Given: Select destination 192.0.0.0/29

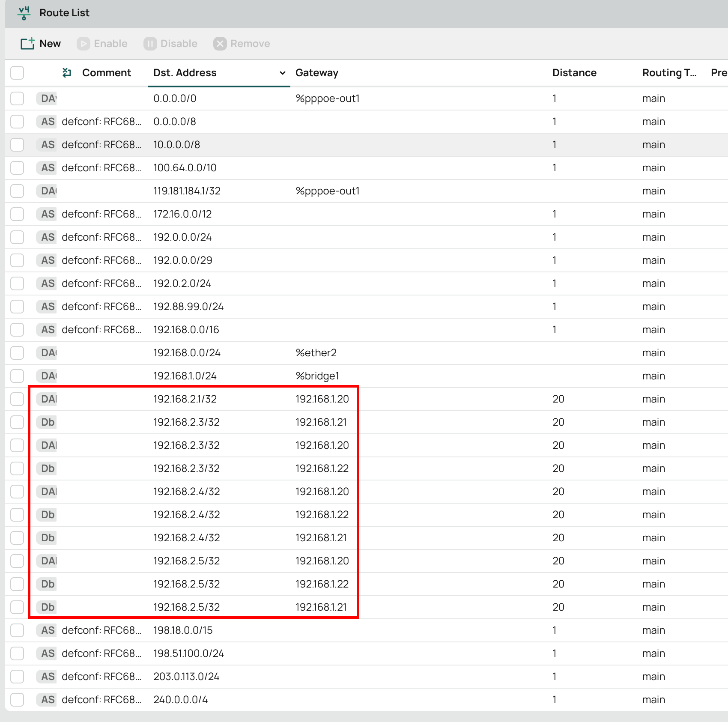Looking at the screenshot, I should (x=183, y=260).
